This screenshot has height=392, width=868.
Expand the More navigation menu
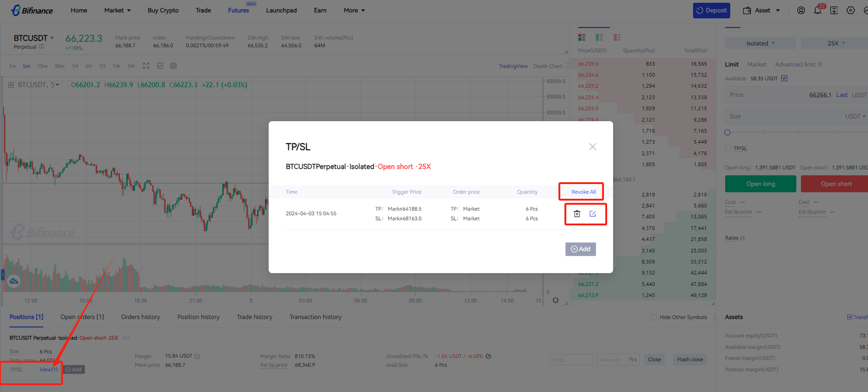pos(354,11)
